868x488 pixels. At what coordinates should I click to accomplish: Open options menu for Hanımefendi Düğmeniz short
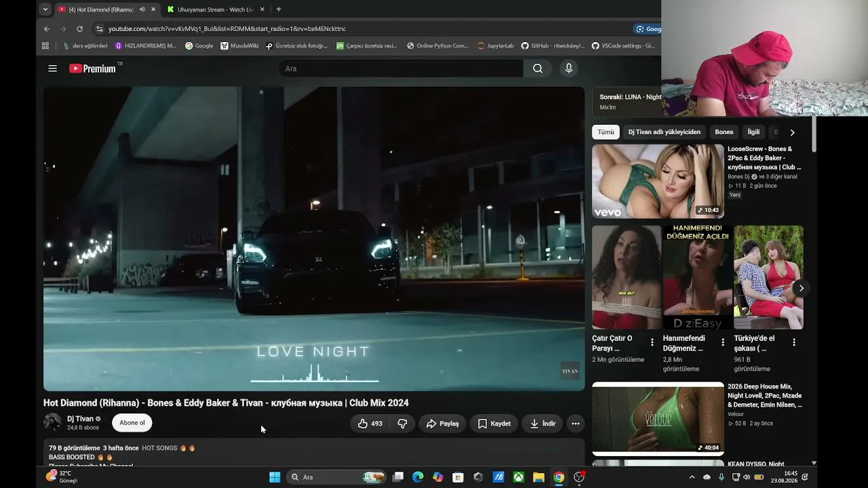click(x=723, y=342)
